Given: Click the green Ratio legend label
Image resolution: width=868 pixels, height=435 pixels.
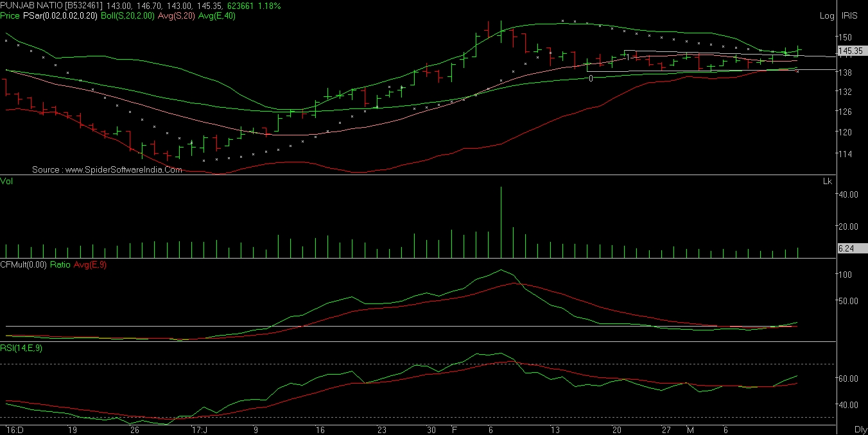Looking at the screenshot, I should 60,265.
